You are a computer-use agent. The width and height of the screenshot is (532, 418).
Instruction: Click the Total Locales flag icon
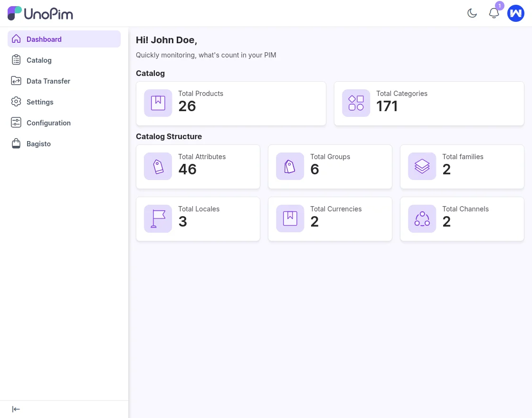pyautogui.click(x=158, y=218)
